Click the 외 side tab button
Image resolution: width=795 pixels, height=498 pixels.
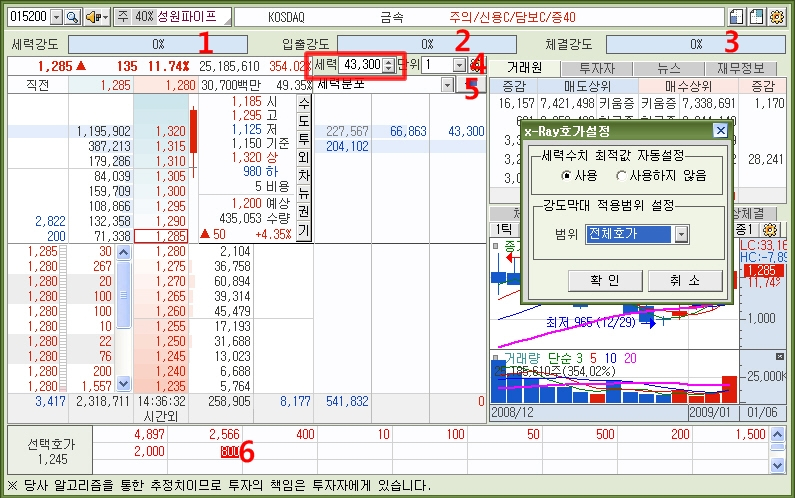[304, 158]
